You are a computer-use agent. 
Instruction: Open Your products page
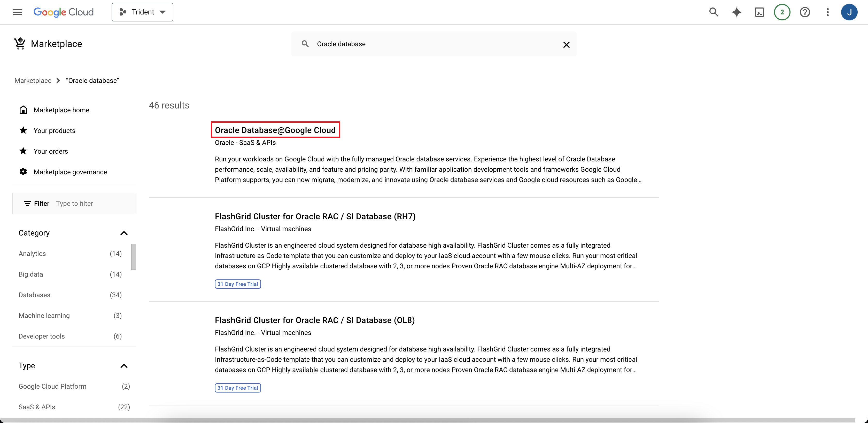tap(54, 130)
